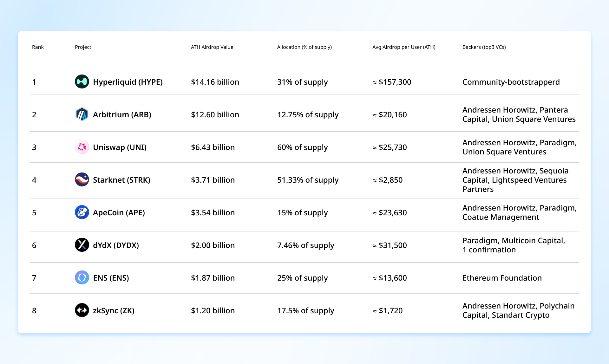Click the dYdX logo icon

pyautogui.click(x=82, y=245)
